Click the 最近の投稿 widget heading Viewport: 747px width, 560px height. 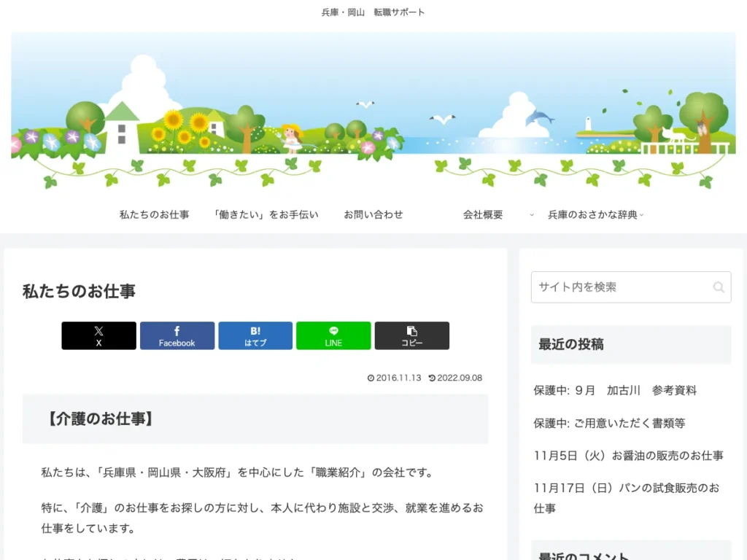click(570, 344)
